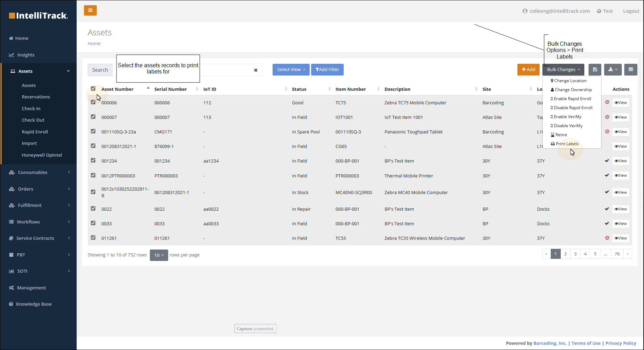
Task: Open the Select View dropdown
Action: pyautogui.click(x=291, y=70)
